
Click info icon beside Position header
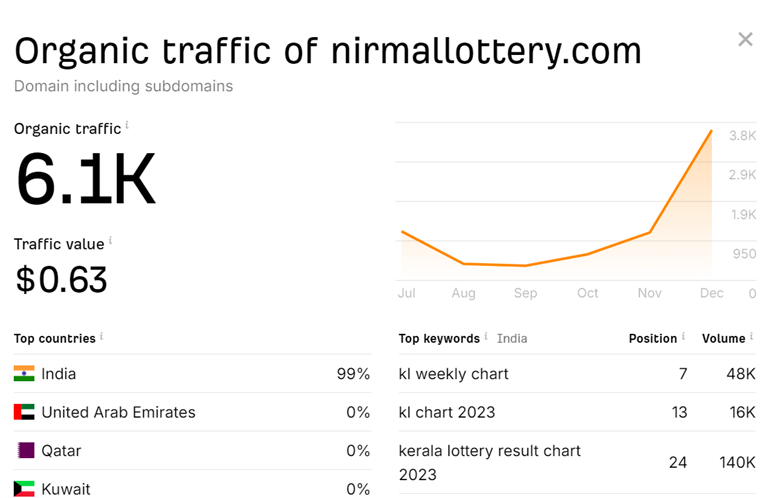(x=683, y=336)
